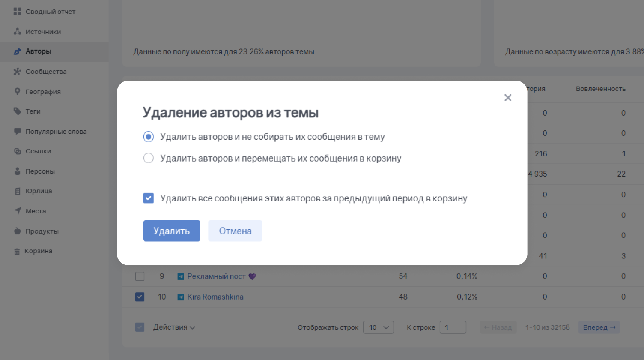This screenshot has height=360, width=644.
Task: Click the 0,12% cell for Kira Romashkina
Action: [x=467, y=297]
